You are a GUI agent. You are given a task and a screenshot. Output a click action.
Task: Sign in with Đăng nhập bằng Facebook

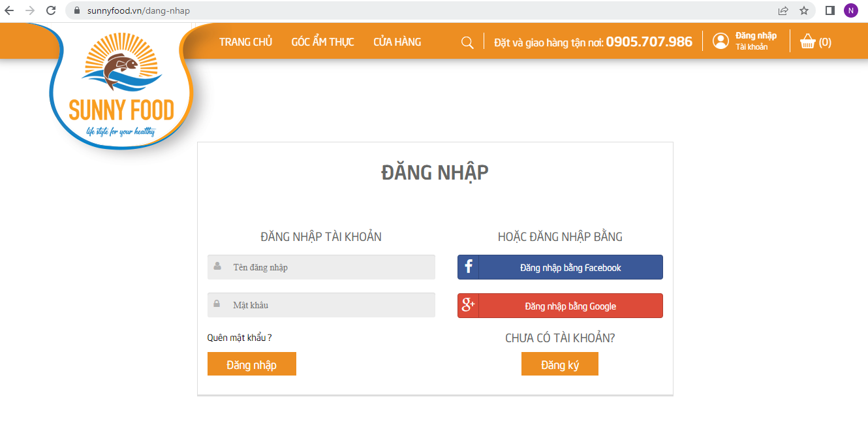(x=560, y=268)
